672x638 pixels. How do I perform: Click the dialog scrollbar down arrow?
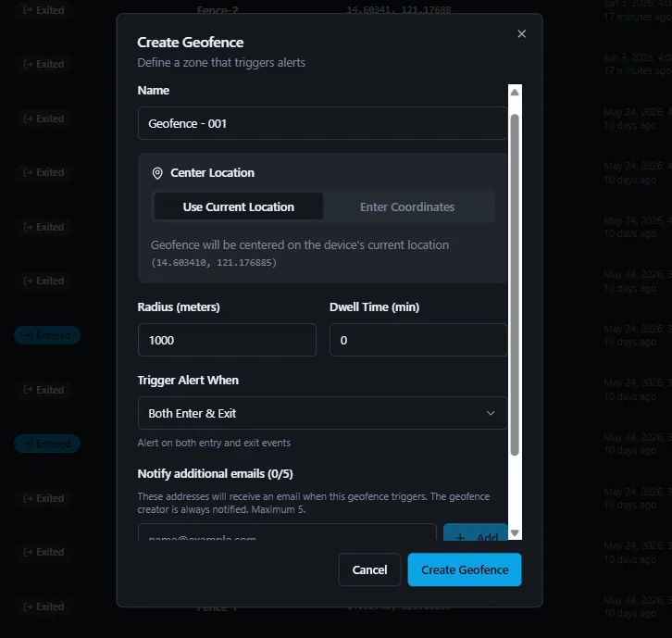(515, 533)
